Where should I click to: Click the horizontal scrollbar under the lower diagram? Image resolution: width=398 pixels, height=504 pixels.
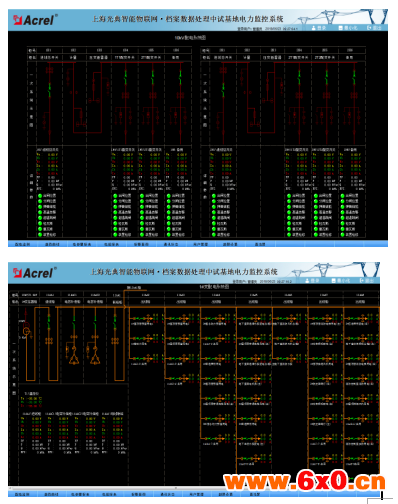(193, 488)
